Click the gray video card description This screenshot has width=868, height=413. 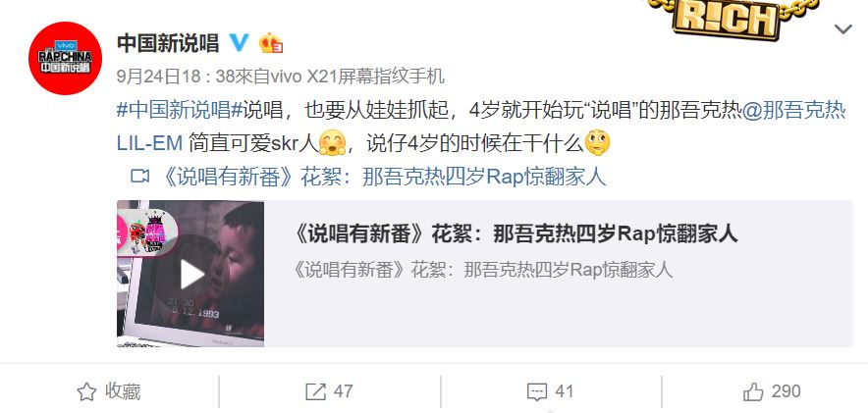[483, 270]
